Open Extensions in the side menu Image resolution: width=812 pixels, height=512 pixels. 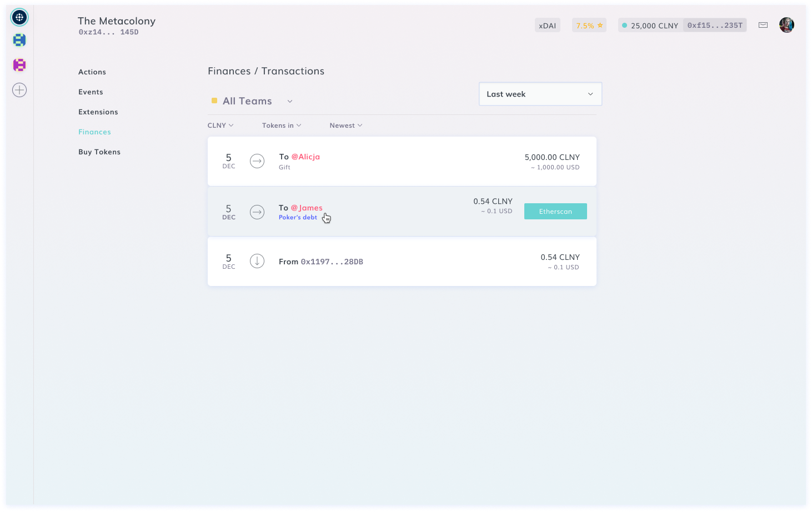tap(98, 112)
